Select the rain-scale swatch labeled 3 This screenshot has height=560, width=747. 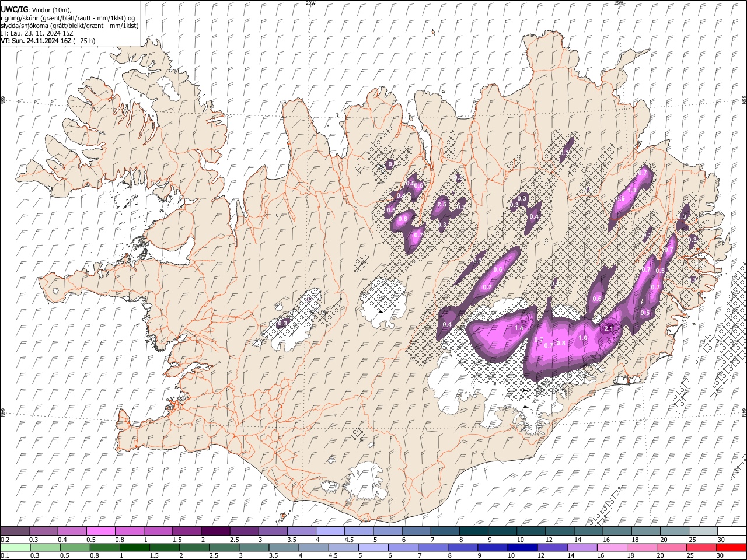click(254, 547)
